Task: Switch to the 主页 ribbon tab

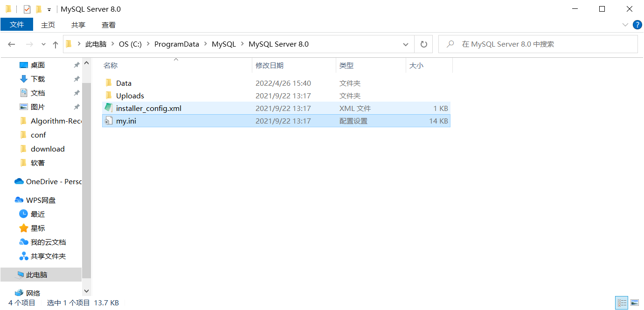Action: click(x=48, y=25)
